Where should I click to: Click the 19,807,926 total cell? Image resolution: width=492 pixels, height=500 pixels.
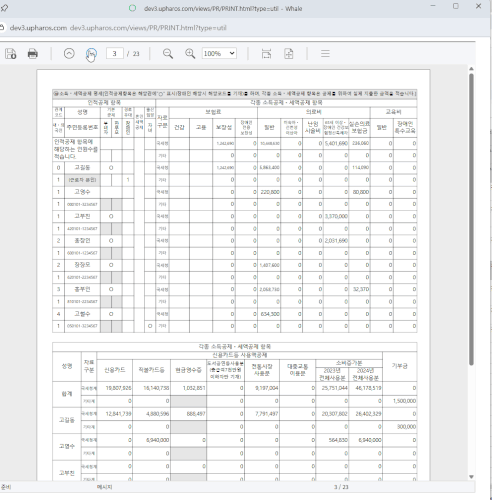tap(115, 388)
